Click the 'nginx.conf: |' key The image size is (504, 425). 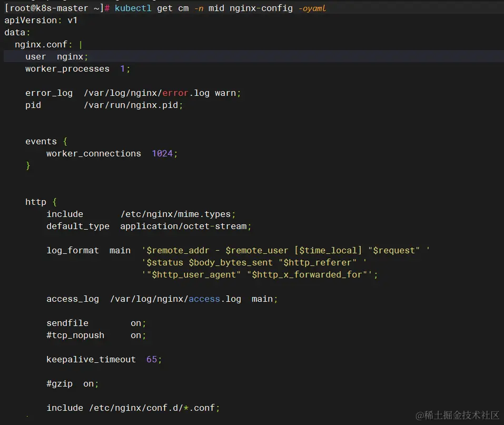(x=48, y=44)
